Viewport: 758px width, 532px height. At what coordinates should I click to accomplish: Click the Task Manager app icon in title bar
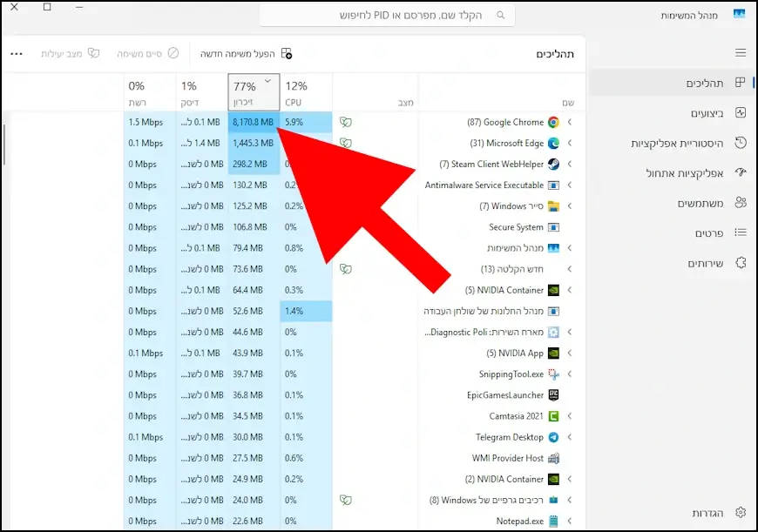click(739, 14)
